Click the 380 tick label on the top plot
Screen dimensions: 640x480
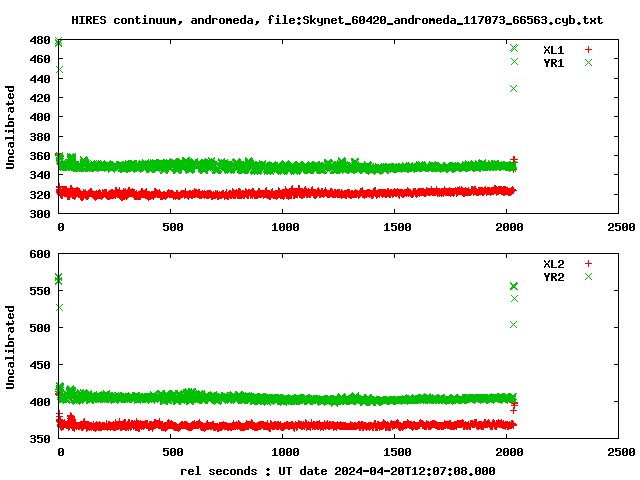pos(40,137)
